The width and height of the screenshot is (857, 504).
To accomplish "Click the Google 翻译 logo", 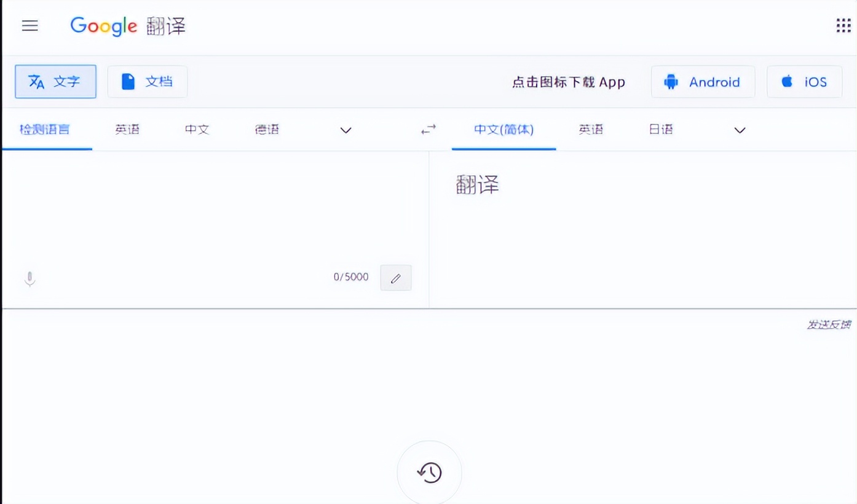I will (x=127, y=26).
